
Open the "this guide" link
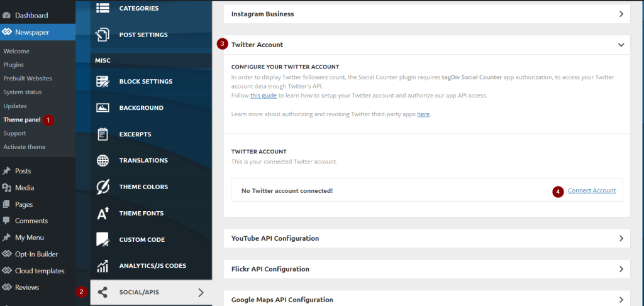pos(263,96)
